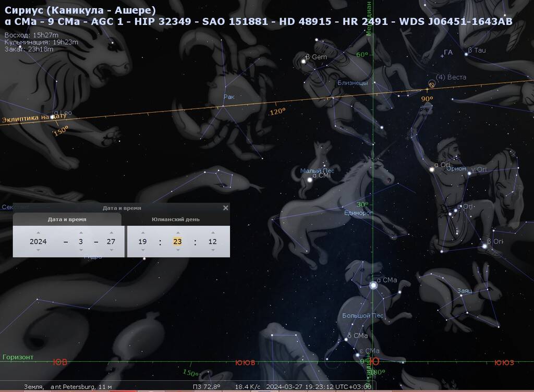Viewport: 534px width, 392px height.
Task: Select the star Procyon (α CMi)
Action: (310, 180)
